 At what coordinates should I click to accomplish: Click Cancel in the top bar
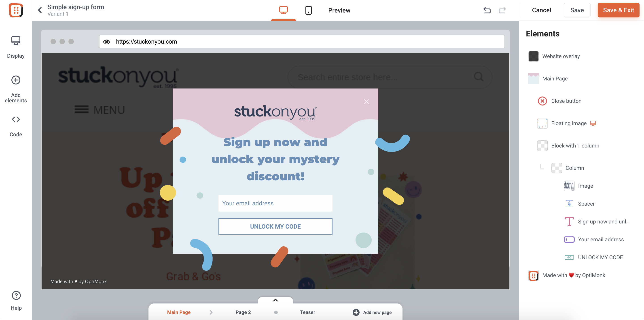click(x=541, y=10)
